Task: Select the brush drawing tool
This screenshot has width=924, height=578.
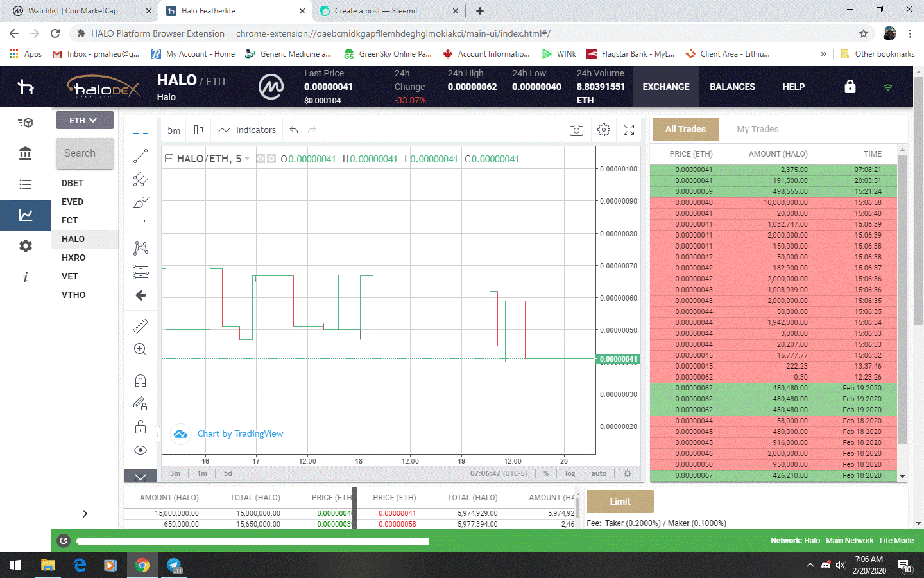Action: [141, 202]
